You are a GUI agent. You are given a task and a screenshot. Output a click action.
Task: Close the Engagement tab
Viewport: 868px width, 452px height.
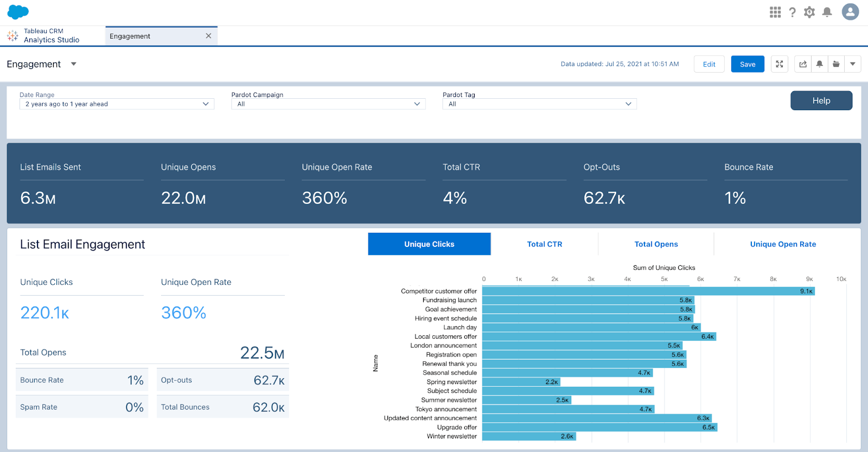coord(208,36)
